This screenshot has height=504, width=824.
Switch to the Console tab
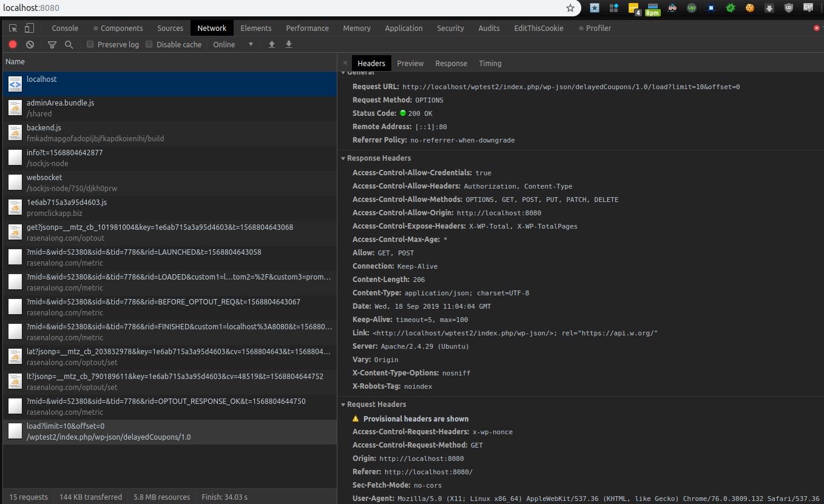pyautogui.click(x=64, y=28)
